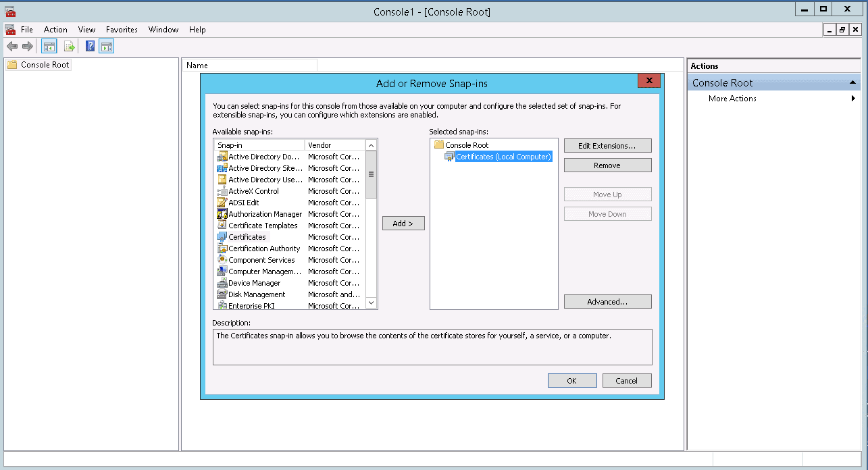Click the Forward arrow toolbar icon

[28, 47]
